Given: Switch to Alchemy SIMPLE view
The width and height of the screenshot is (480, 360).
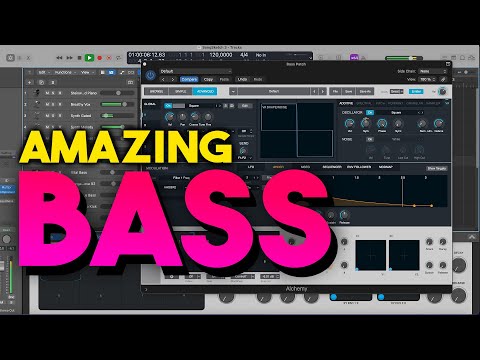Looking at the screenshot, I should click(x=181, y=91).
